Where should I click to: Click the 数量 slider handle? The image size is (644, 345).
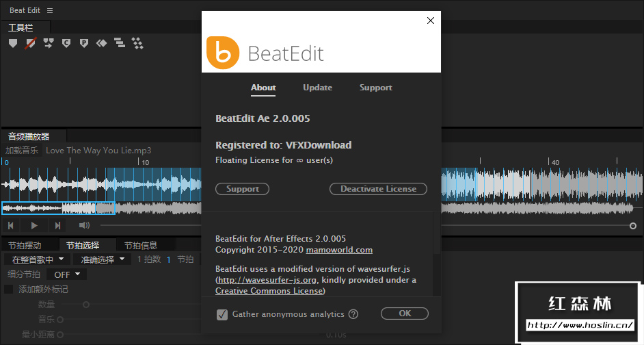[x=86, y=305]
